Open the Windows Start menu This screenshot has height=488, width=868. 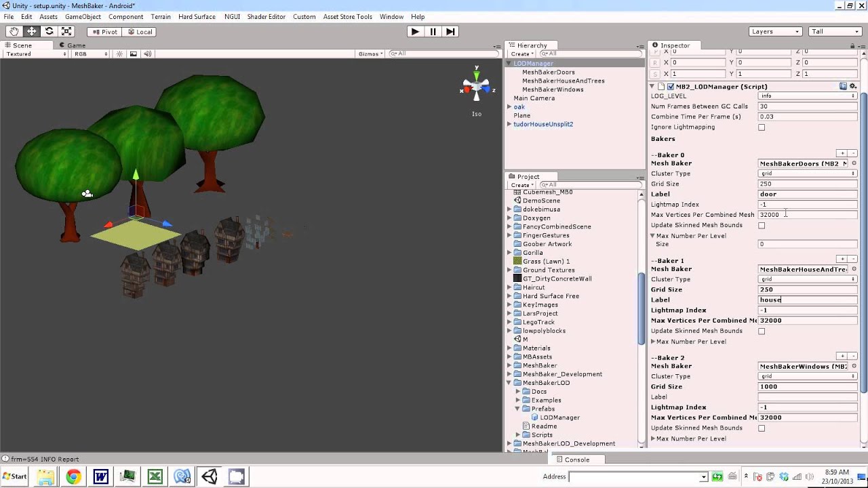pyautogui.click(x=15, y=476)
